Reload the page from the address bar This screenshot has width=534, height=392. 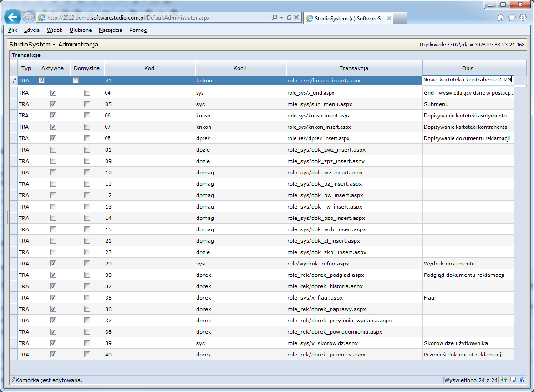point(289,18)
